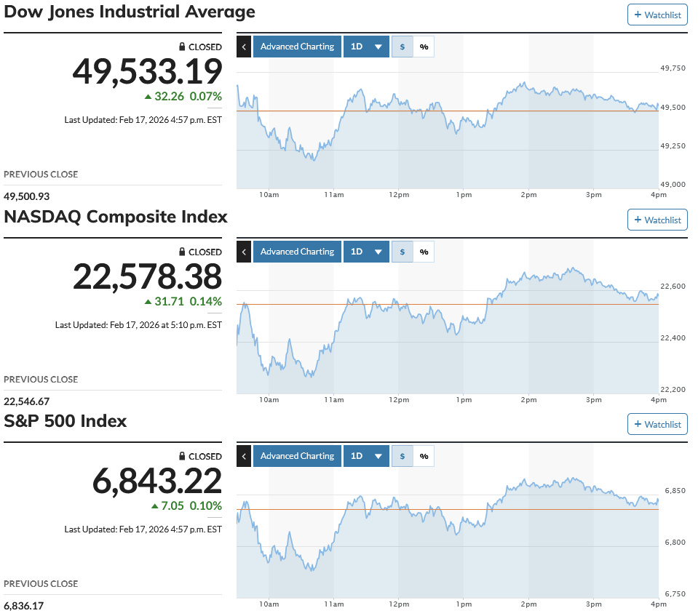
Task: Open Advanced Charting for the NASDAQ Composite
Action: (298, 252)
